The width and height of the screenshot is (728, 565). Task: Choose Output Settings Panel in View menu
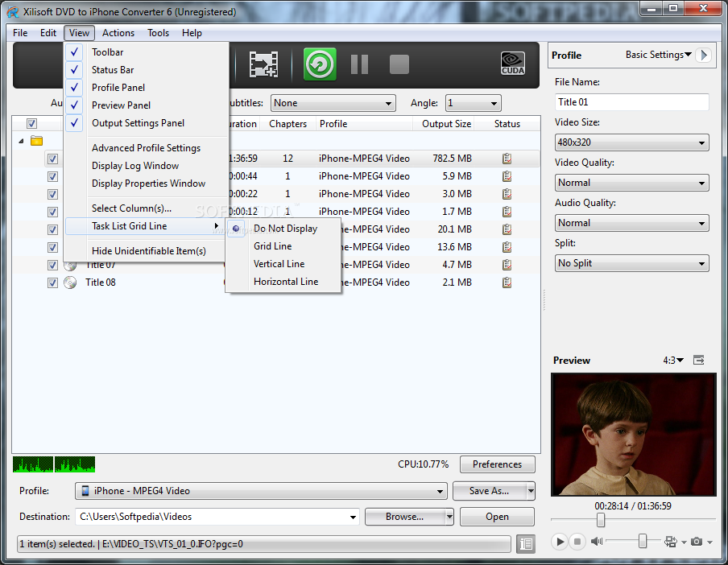[146, 123]
